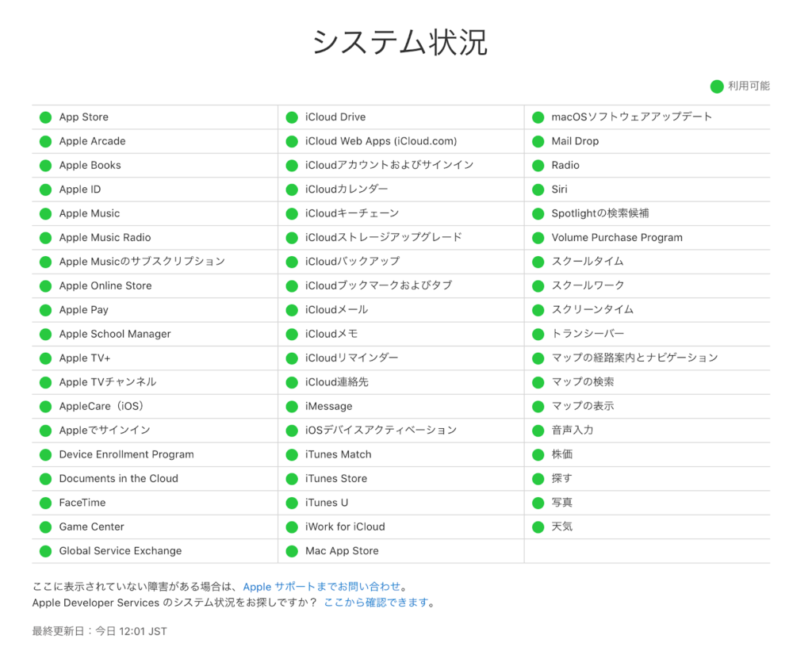Select the iCloudキーチェーン service entry

(351, 213)
